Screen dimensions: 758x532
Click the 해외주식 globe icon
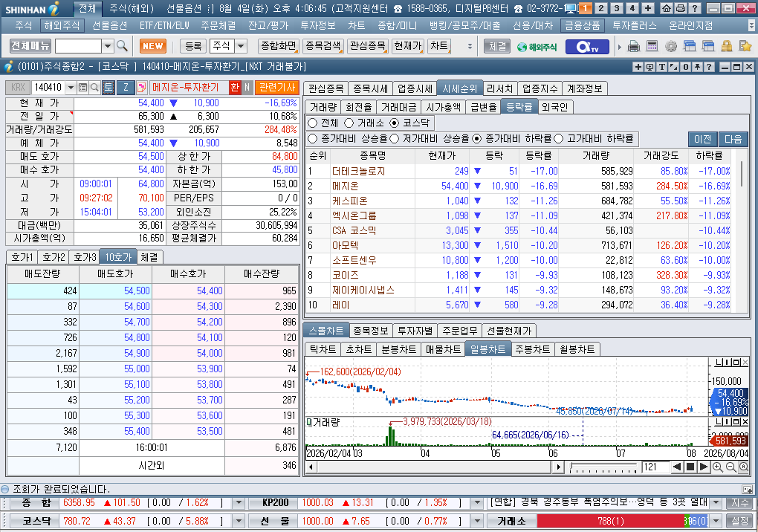click(x=537, y=47)
